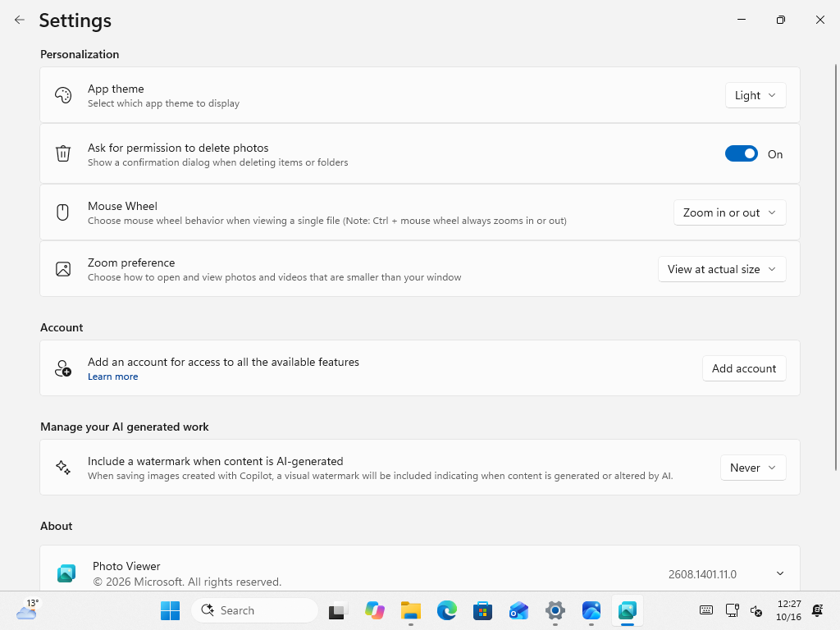This screenshot has width=840, height=630.
Task: Click the trash can icon for delete permission
Action: 63,153
